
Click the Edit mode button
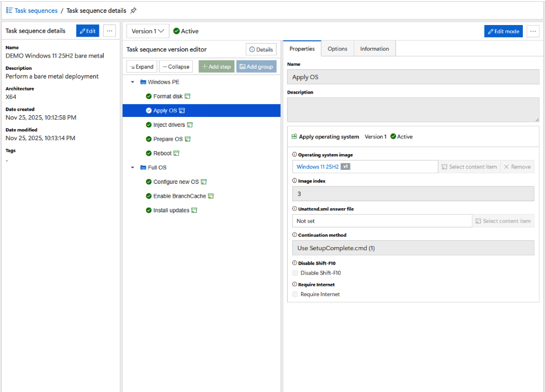pos(503,31)
